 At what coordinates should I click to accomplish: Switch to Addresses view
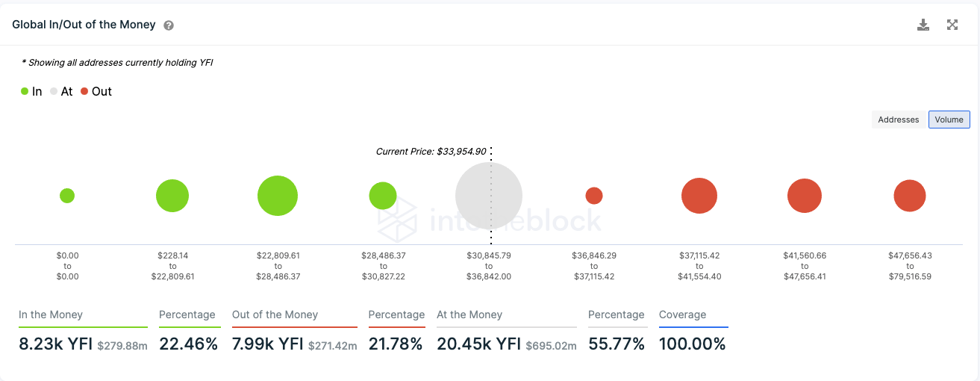(x=898, y=120)
